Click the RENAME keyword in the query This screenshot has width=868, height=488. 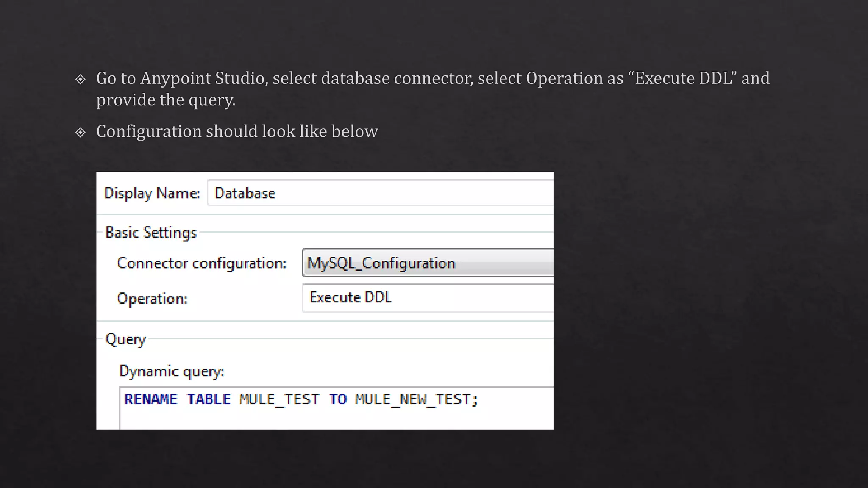tap(151, 399)
